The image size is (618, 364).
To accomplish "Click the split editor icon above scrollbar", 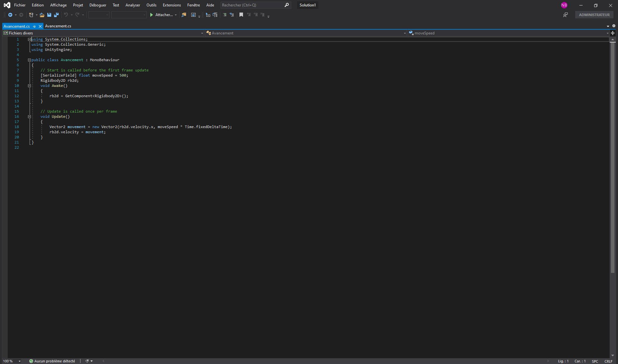I will [x=613, y=33].
